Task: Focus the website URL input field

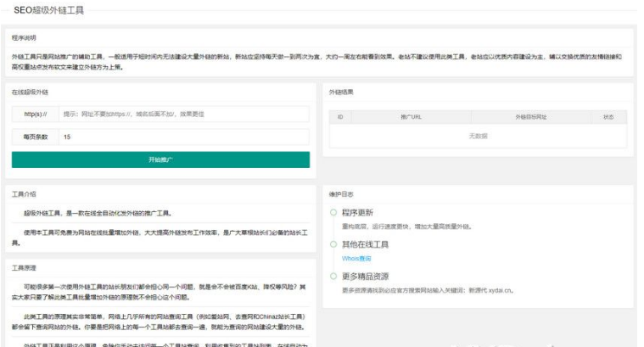Action: (182, 114)
